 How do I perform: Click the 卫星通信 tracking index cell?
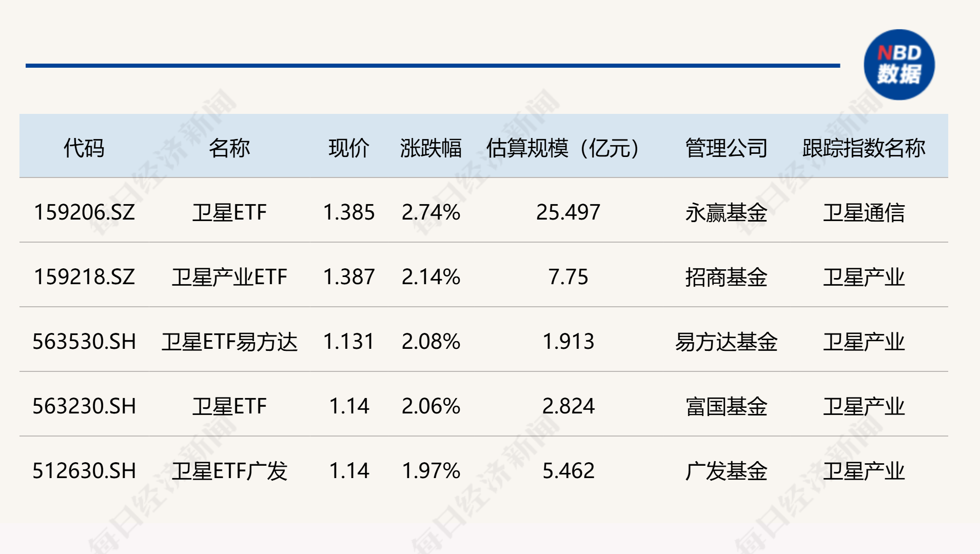[864, 212]
